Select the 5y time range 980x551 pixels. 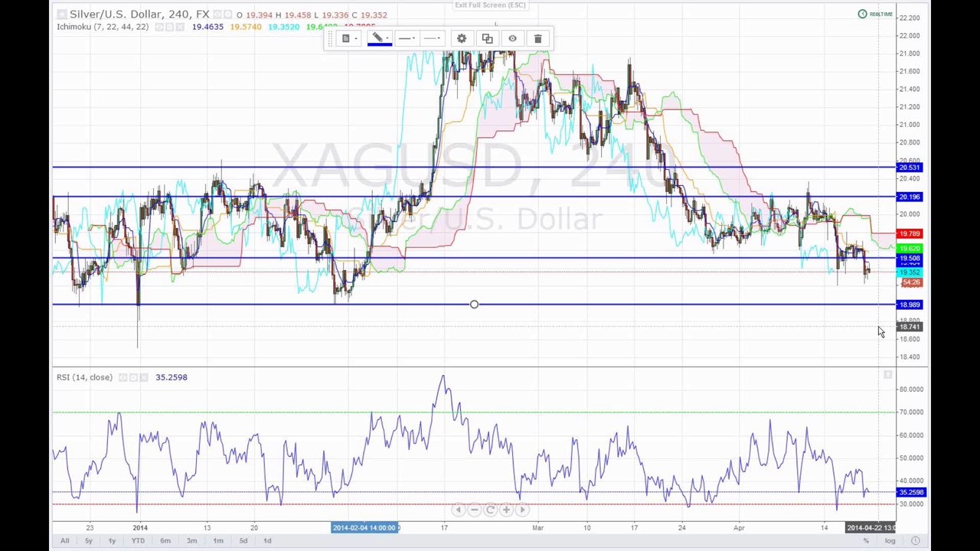coord(89,541)
